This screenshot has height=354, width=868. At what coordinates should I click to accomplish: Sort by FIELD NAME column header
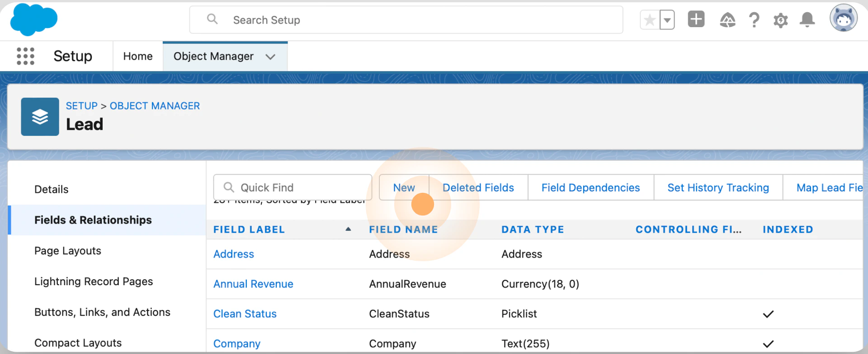[404, 230]
